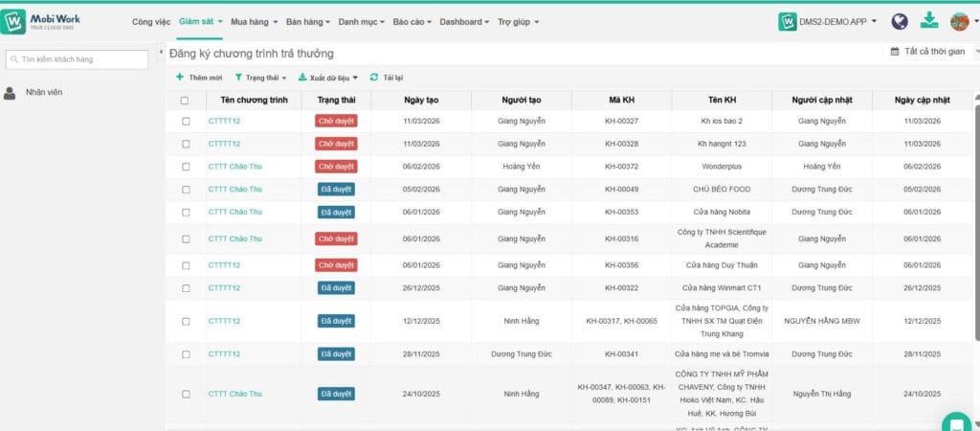The height and width of the screenshot is (431, 980).
Task: Open the Bán hàng menu
Action: pos(306,21)
